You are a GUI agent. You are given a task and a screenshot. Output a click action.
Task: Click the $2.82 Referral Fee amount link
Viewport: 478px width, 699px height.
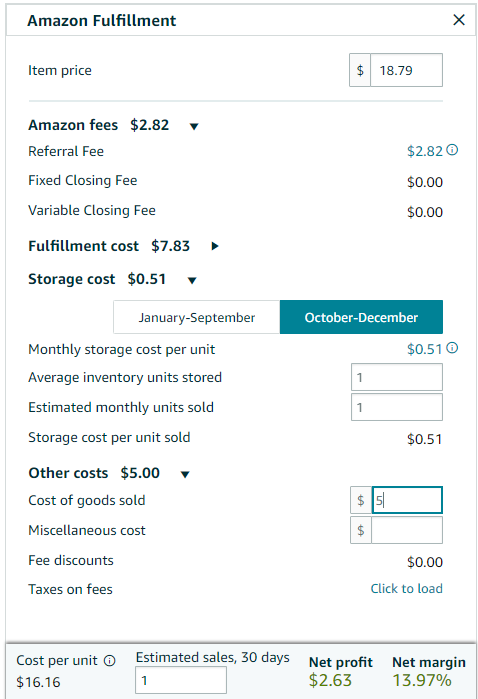(424, 151)
